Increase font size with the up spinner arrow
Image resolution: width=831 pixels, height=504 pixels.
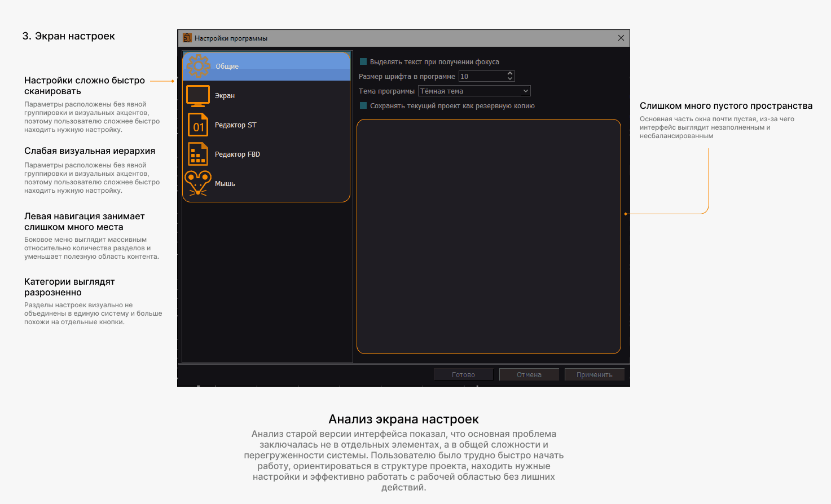[x=510, y=73]
